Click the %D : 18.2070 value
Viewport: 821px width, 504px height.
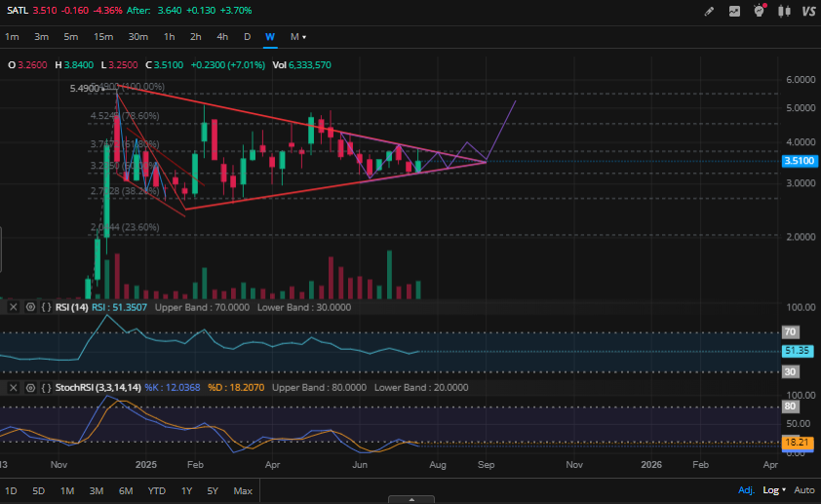click(x=236, y=388)
